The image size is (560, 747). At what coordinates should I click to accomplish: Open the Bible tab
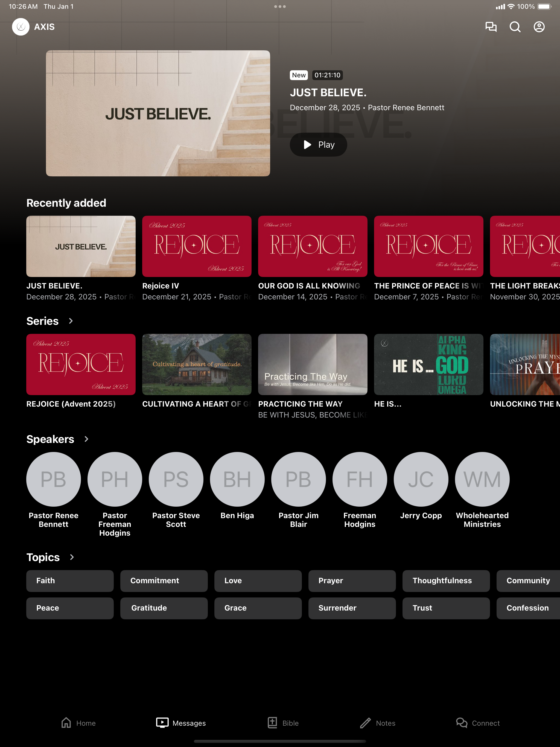tap(283, 723)
